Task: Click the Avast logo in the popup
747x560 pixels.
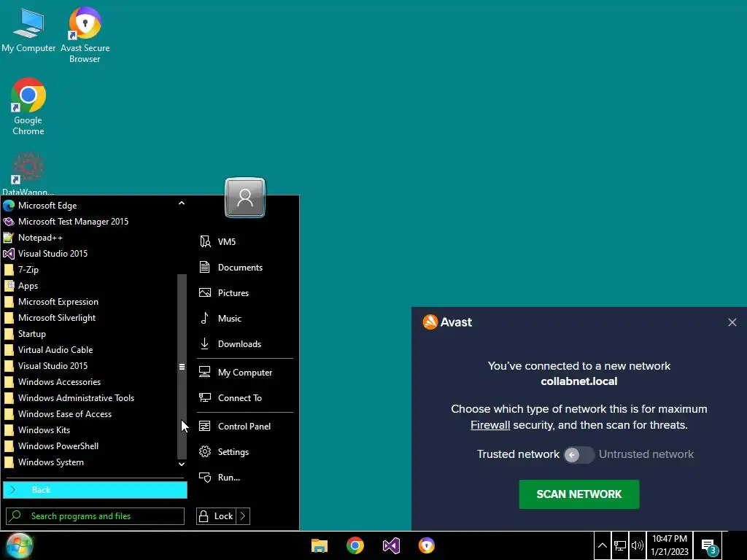Action: click(x=447, y=322)
